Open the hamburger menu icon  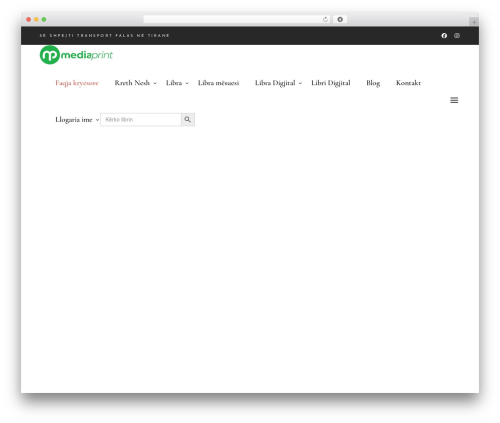(454, 100)
